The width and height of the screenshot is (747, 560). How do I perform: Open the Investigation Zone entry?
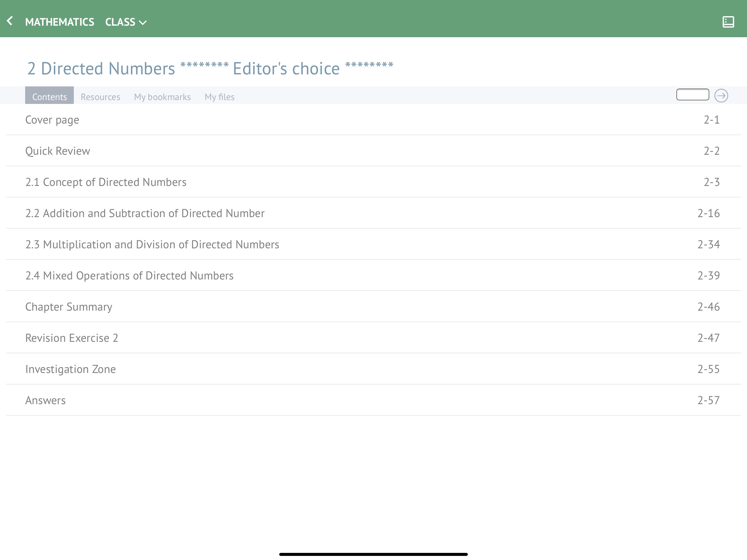(71, 369)
